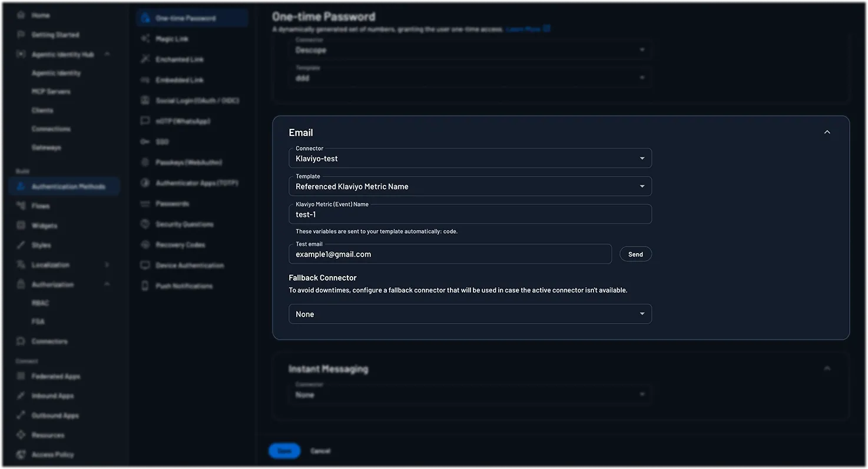Click the Resources icon
Screen dimensions: 868x469
pyautogui.click(x=21, y=435)
